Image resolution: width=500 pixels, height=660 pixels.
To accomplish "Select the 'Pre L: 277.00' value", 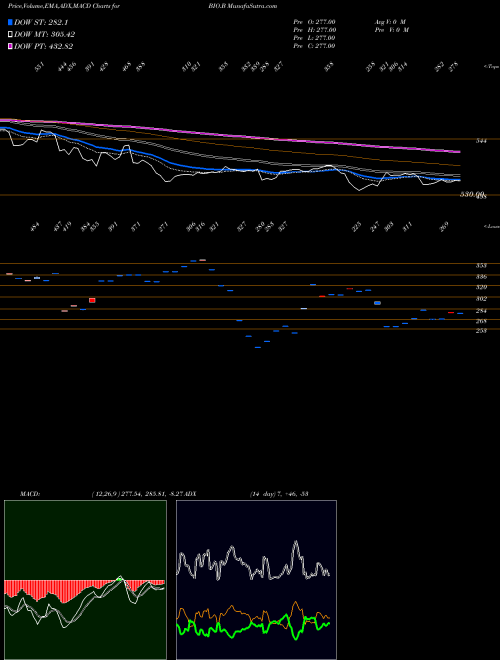I will 314,38.
